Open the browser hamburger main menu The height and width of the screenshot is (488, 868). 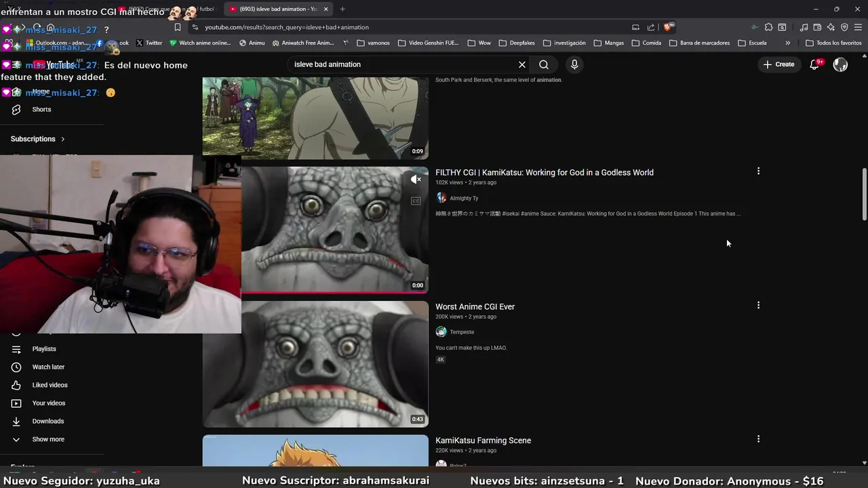(858, 27)
